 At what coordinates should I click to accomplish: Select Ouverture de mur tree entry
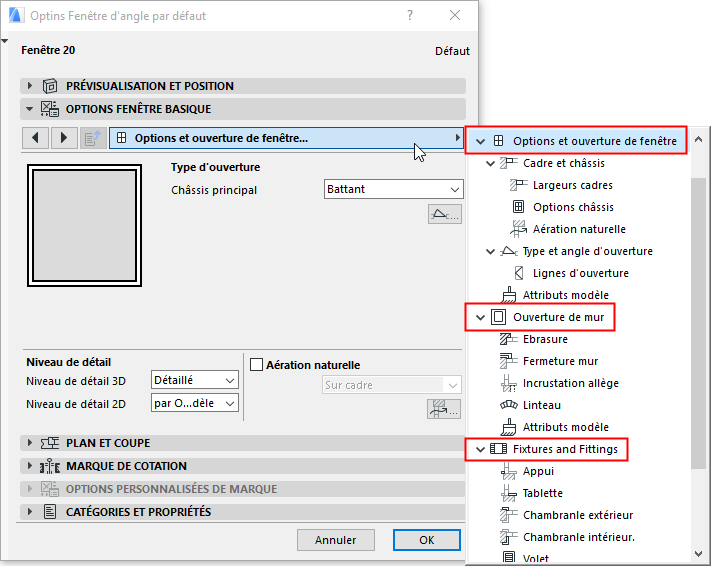558,317
